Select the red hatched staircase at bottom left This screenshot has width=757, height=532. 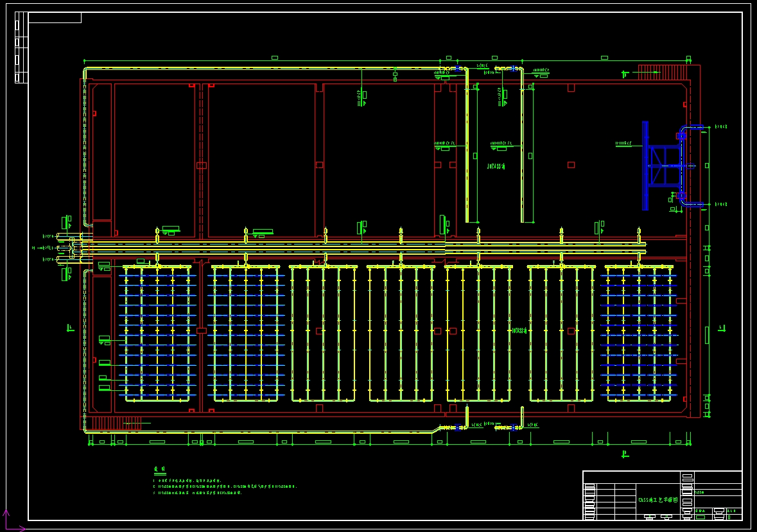click(x=113, y=424)
